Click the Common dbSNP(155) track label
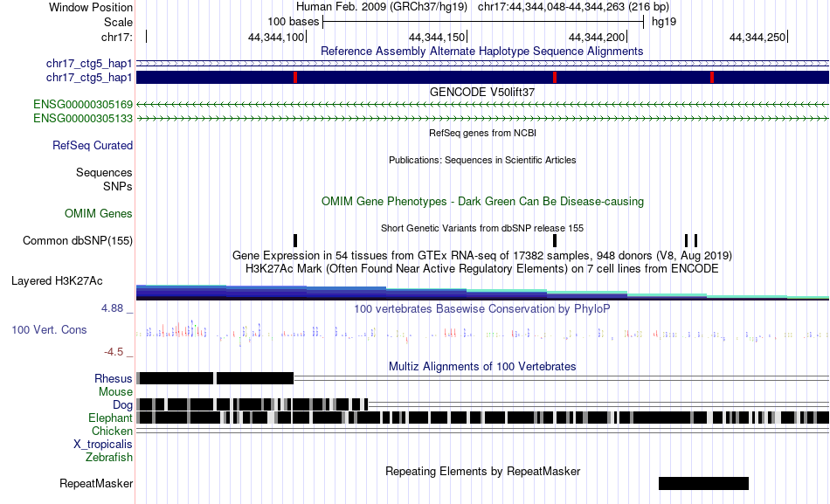Screen dimensions: 830x504 click(x=77, y=241)
